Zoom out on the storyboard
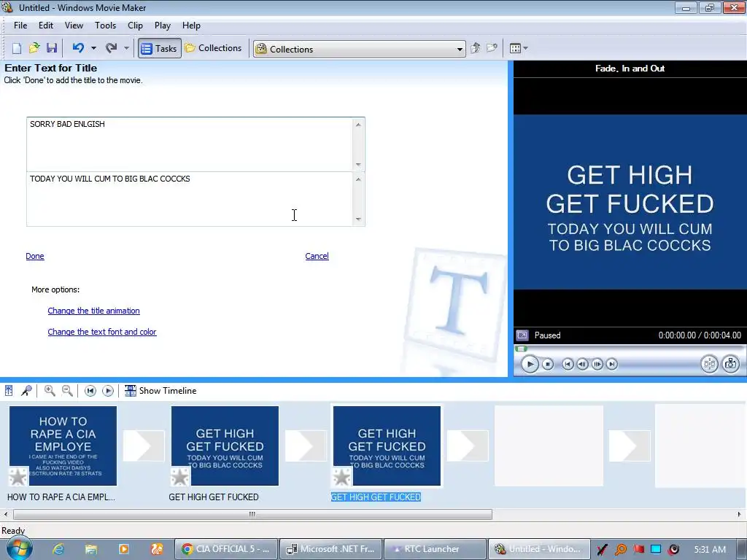 click(68, 391)
